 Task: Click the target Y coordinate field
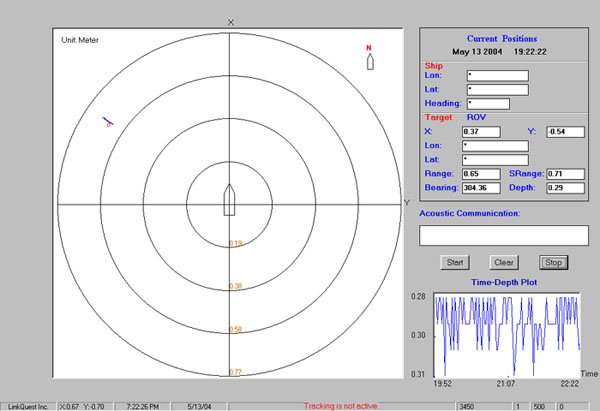coord(566,131)
